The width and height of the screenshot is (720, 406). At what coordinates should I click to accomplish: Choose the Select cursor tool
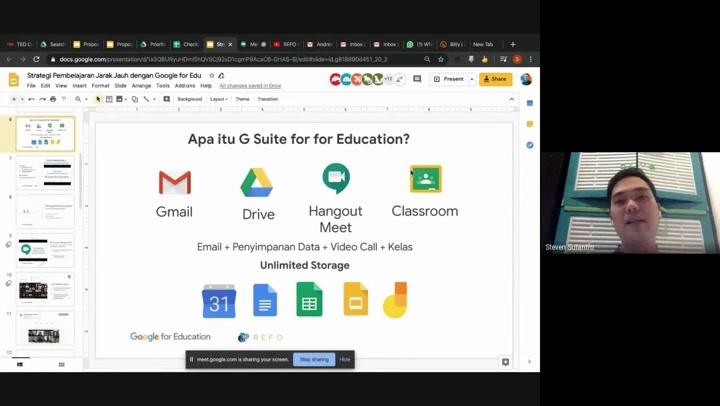[x=98, y=99]
